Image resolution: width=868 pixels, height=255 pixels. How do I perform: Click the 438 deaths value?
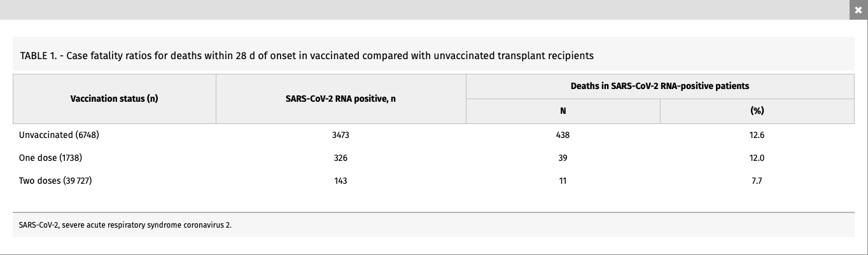[563, 135]
